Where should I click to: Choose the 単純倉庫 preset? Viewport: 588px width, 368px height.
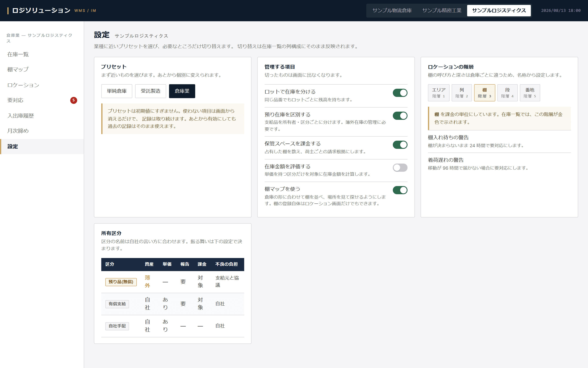point(117,91)
